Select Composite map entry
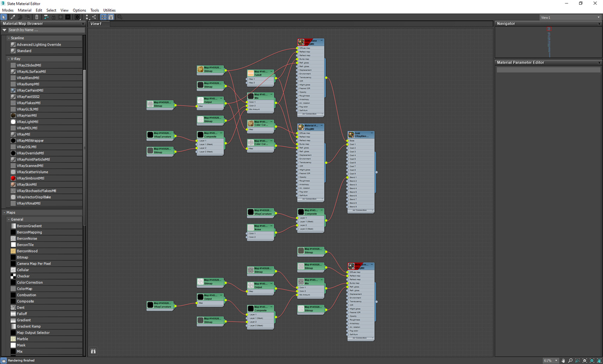 pyautogui.click(x=46, y=302)
